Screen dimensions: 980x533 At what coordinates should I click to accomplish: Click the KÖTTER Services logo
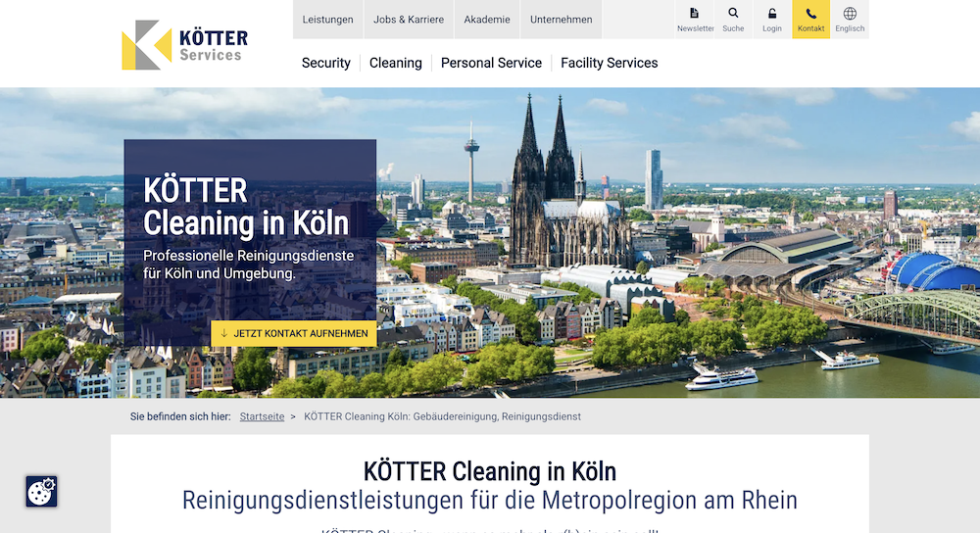coord(184,45)
